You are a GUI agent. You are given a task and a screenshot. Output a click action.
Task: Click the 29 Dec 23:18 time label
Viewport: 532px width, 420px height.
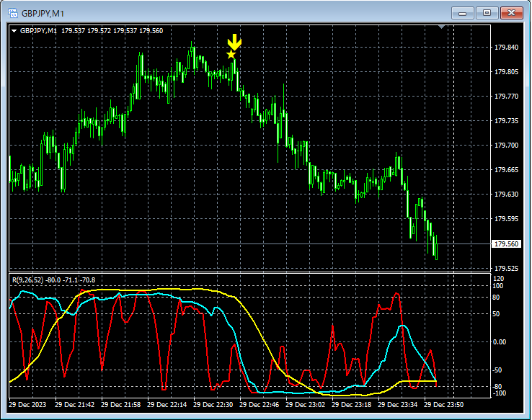coord(352,404)
